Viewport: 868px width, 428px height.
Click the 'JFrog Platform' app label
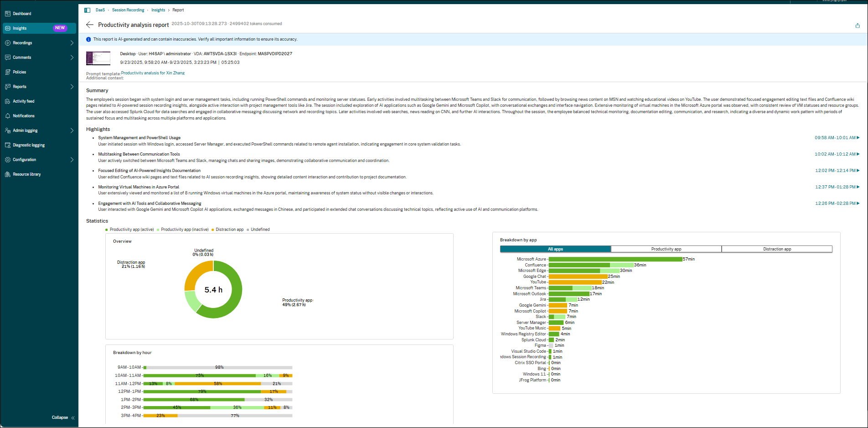pyautogui.click(x=532, y=380)
